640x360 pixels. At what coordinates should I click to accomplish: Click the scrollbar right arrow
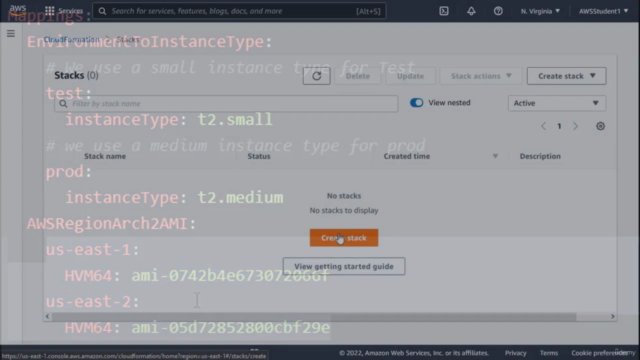613,317
